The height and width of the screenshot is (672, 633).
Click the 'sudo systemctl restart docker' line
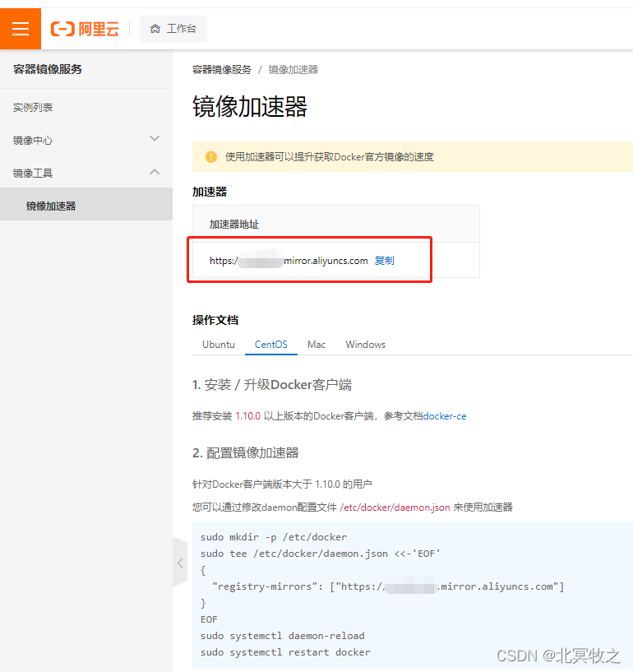(x=285, y=652)
